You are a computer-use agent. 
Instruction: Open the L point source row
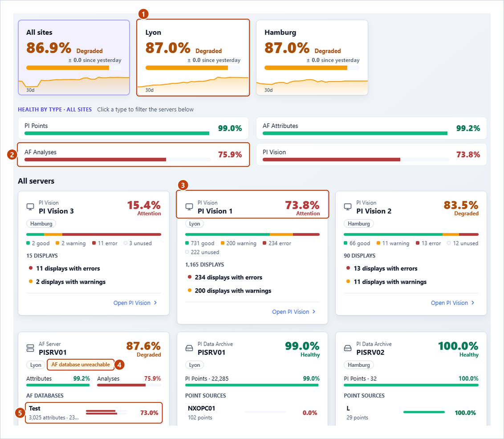pyautogui.click(x=411, y=413)
